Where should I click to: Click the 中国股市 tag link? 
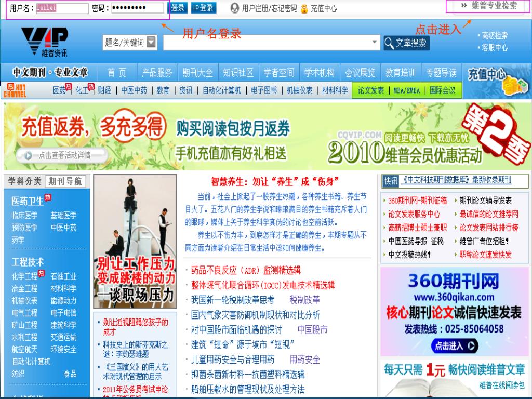pyautogui.click(x=312, y=330)
